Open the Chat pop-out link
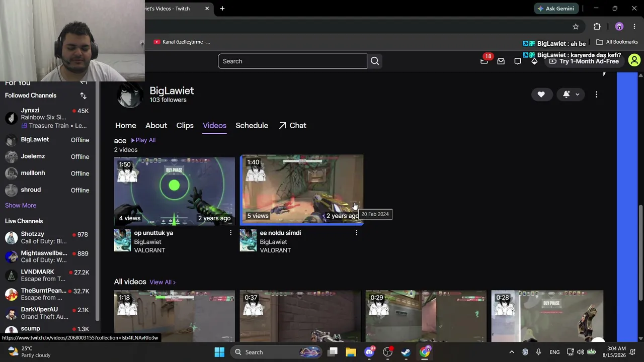Screen dimensions: 644x362 click(x=292, y=125)
